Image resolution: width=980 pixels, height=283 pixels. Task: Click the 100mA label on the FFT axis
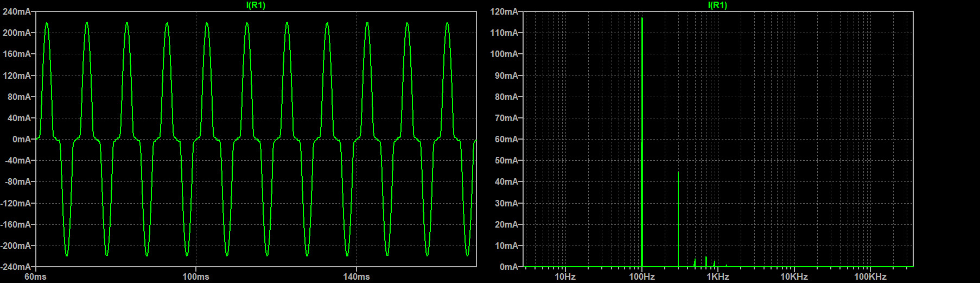click(x=505, y=54)
